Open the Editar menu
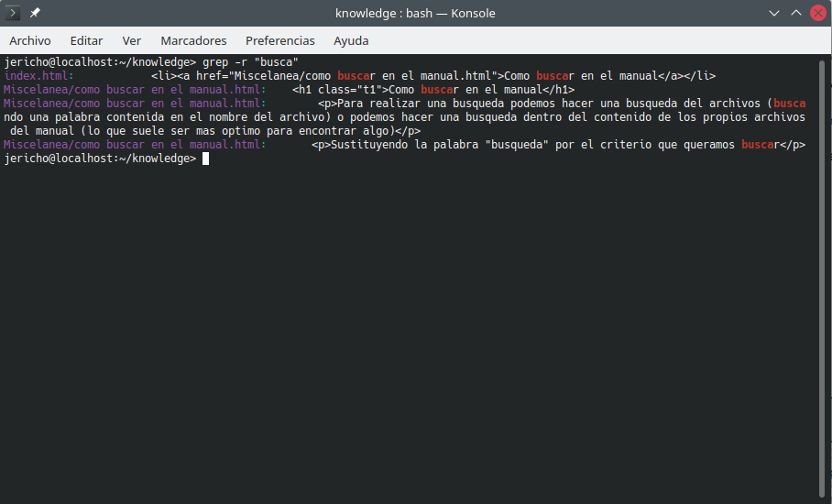The height and width of the screenshot is (504, 832). tap(86, 40)
